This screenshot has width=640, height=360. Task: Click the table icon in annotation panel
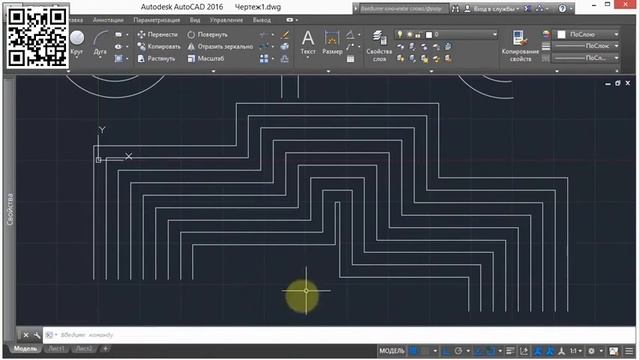pyautogui.click(x=350, y=59)
